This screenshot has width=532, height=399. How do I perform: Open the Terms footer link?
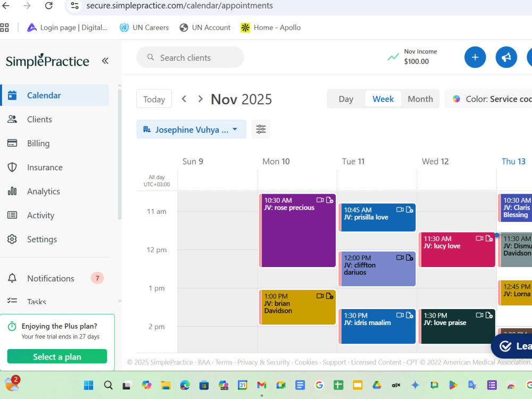[x=224, y=362]
